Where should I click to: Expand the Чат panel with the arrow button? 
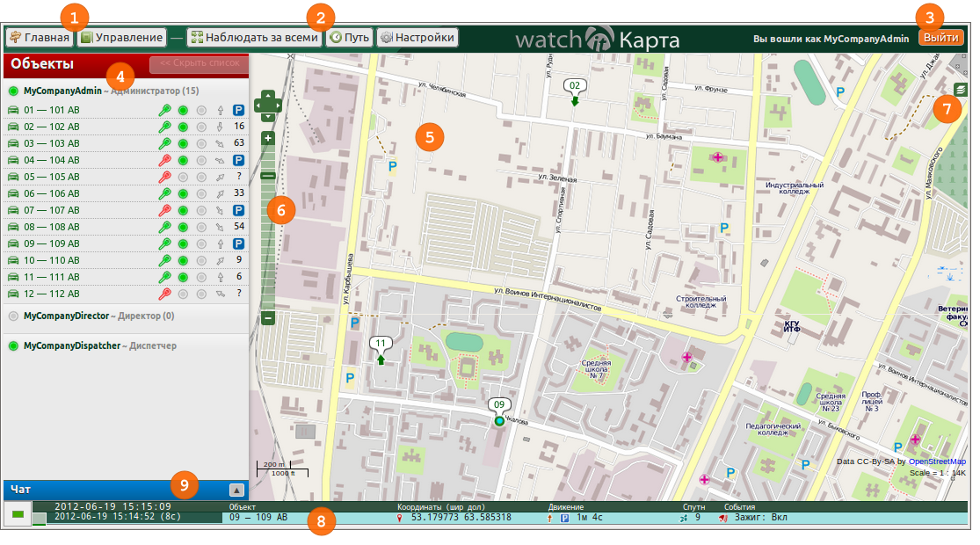tap(237, 490)
